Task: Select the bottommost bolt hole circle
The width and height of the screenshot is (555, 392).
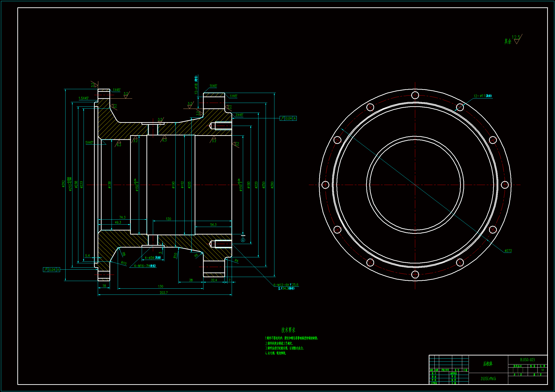Action: coord(415,275)
